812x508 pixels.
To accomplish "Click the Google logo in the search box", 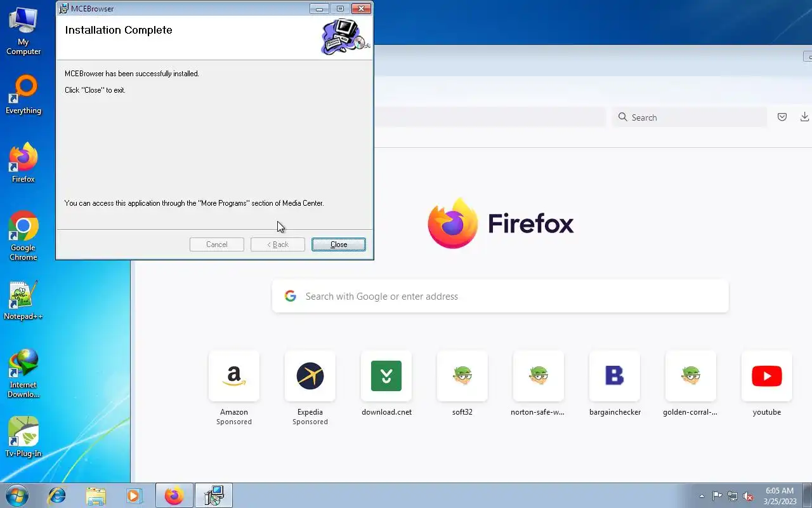I will [x=291, y=296].
